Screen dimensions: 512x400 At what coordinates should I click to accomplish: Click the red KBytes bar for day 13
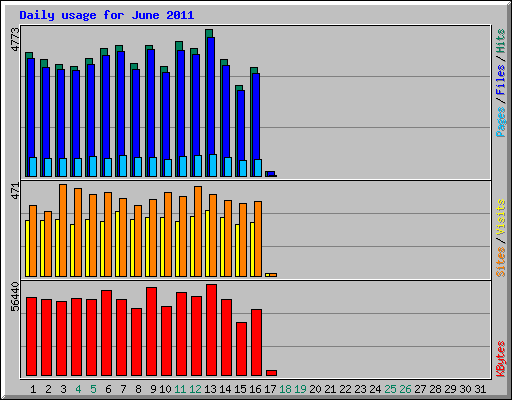211,330
